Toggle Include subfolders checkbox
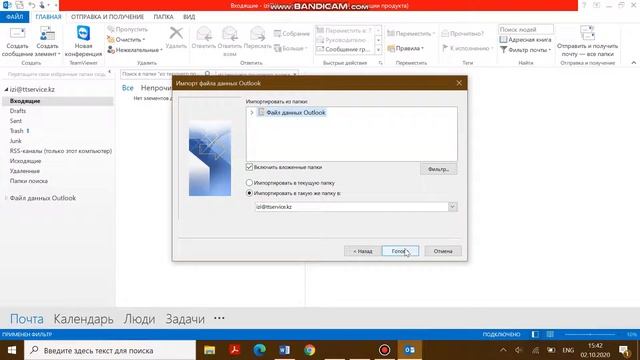The width and height of the screenshot is (640, 360). coord(249,167)
